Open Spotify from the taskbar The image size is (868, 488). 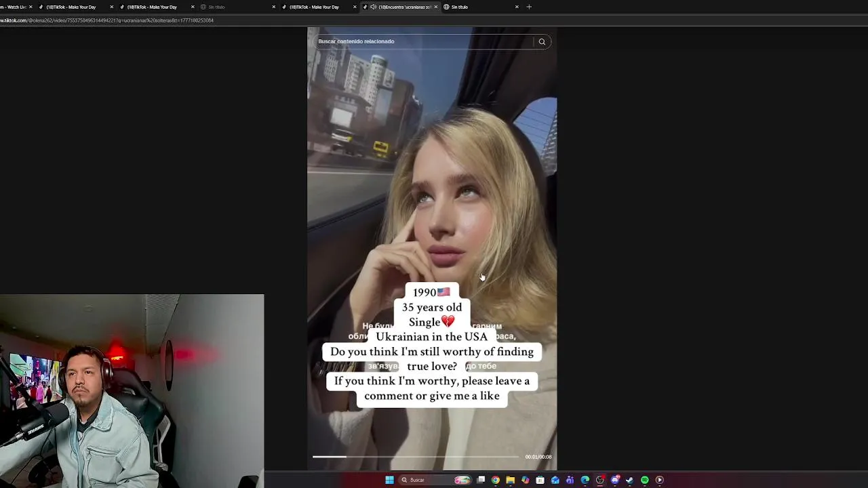pyautogui.click(x=645, y=480)
